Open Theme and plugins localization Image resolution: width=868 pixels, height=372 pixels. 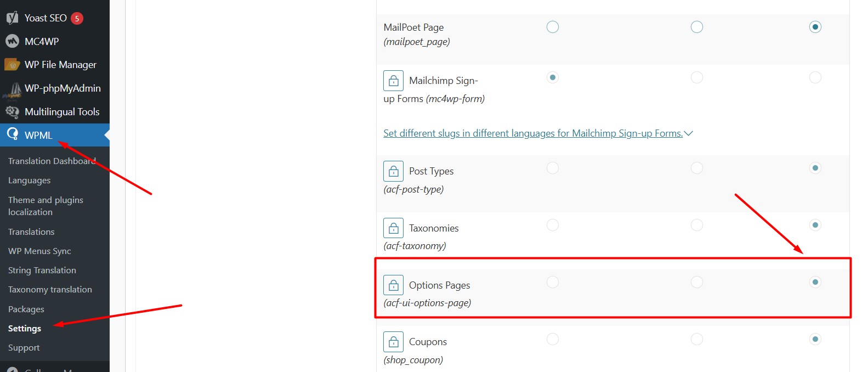pos(46,206)
